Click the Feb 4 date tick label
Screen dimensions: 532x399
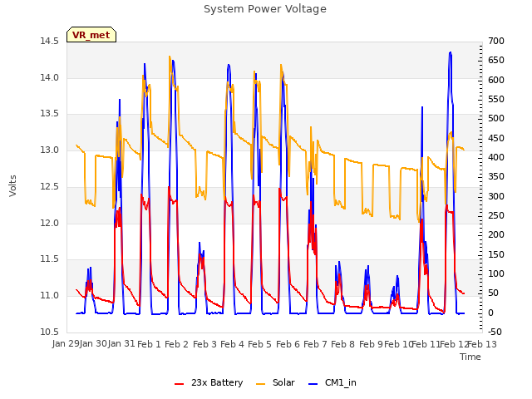point(232,344)
